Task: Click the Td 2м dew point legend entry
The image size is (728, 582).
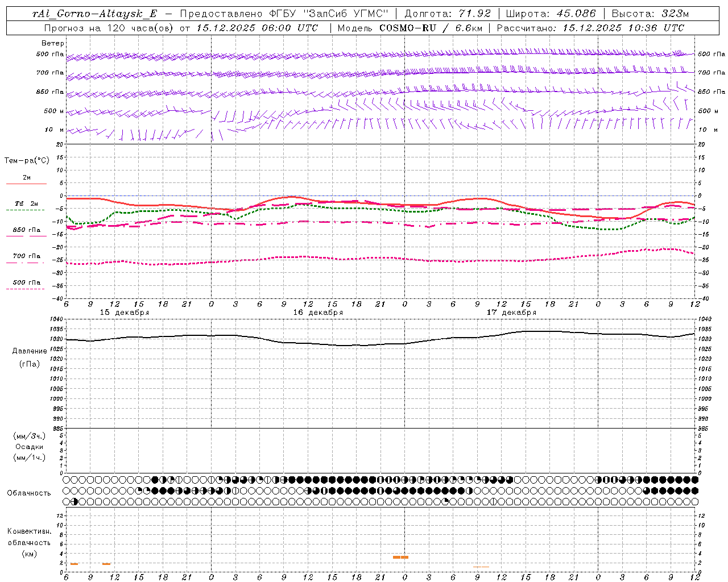Action: pyautogui.click(x=26, y=203)
